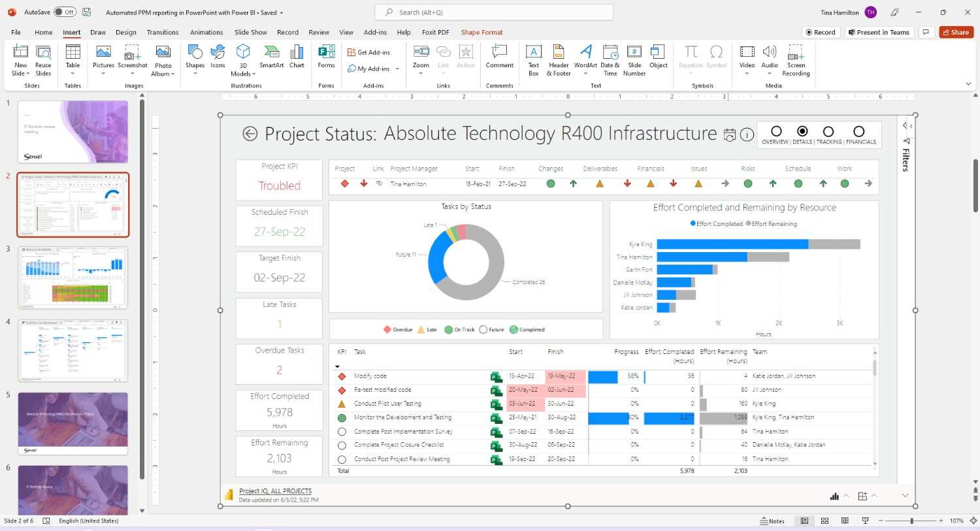Select the OVERVIEW radio button
980x531 pixels.
point(776,131)
